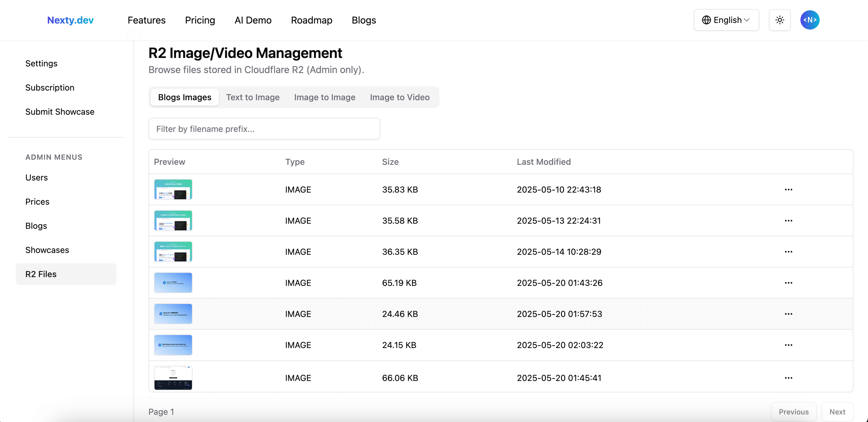Open the English language dropdown

(726, 20)
